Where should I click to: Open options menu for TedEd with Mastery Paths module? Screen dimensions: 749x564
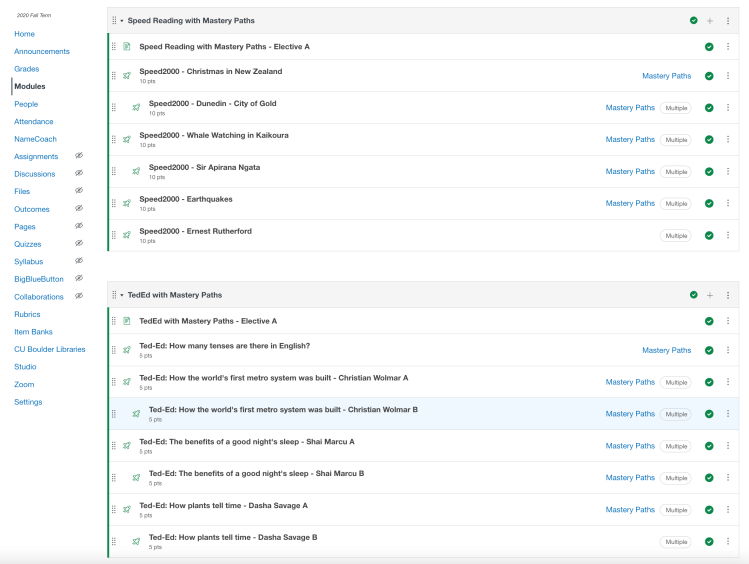coord(728,295)
